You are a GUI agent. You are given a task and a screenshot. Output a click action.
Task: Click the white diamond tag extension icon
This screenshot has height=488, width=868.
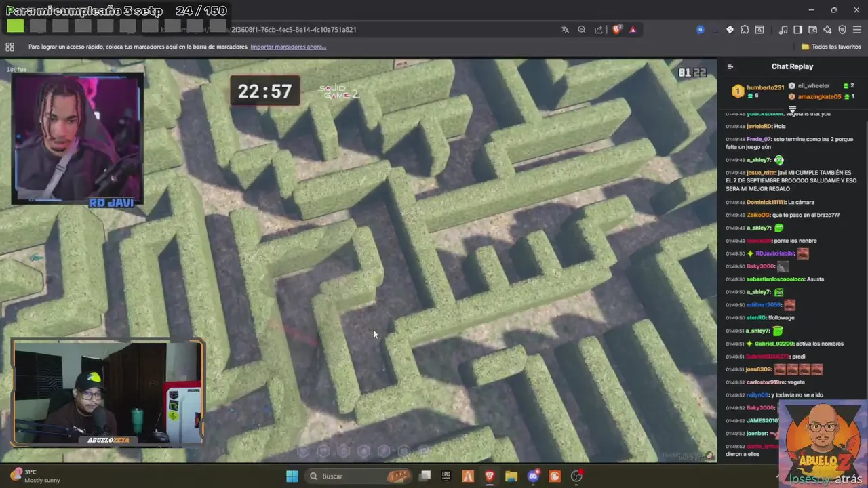[x=730, y=30]
